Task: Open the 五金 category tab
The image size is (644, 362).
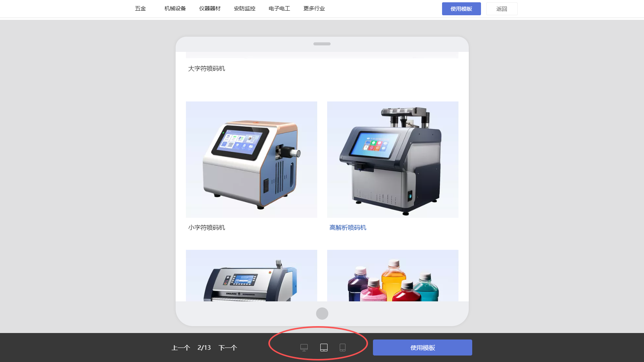Action: (140, 8)
